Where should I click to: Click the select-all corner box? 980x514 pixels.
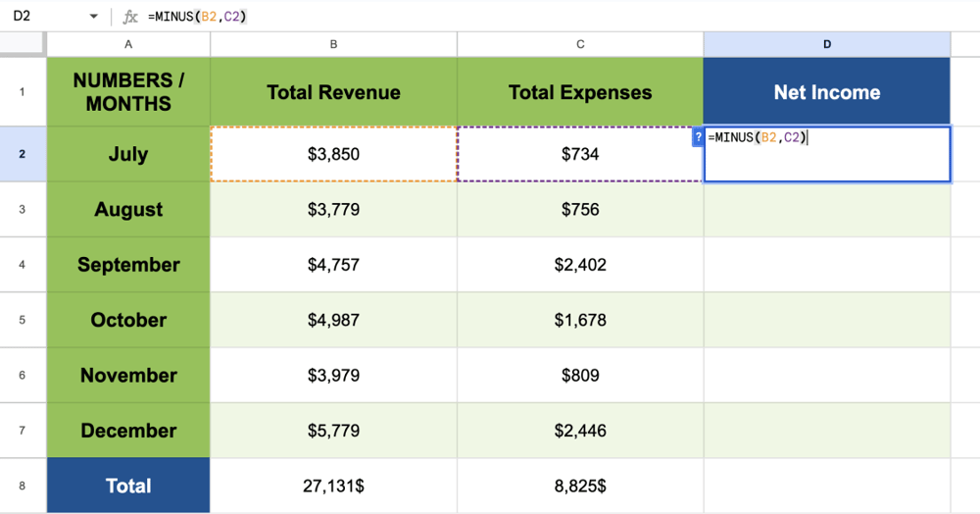(23, 44)
